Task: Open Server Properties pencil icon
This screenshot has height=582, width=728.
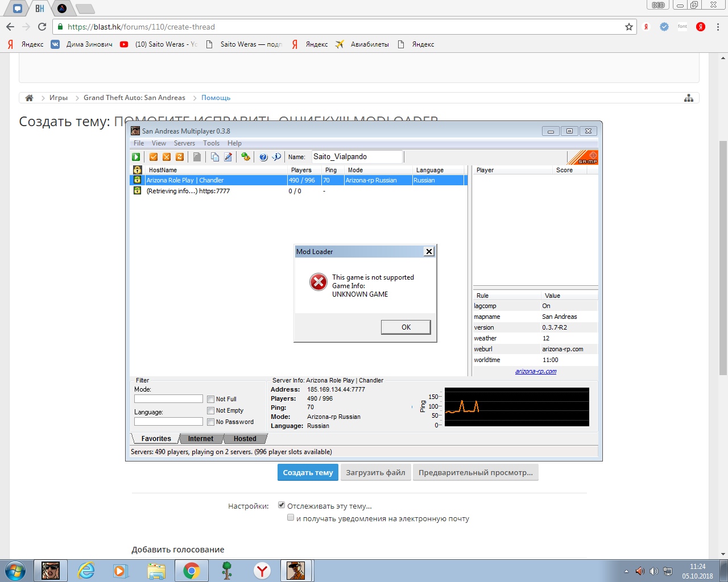Action: [228, 157]
